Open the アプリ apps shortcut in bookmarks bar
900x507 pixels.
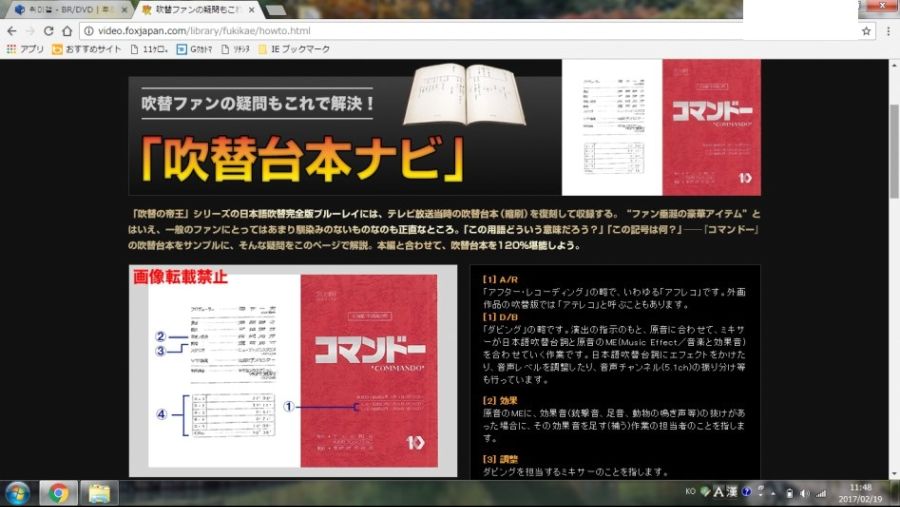coord(25,48)
